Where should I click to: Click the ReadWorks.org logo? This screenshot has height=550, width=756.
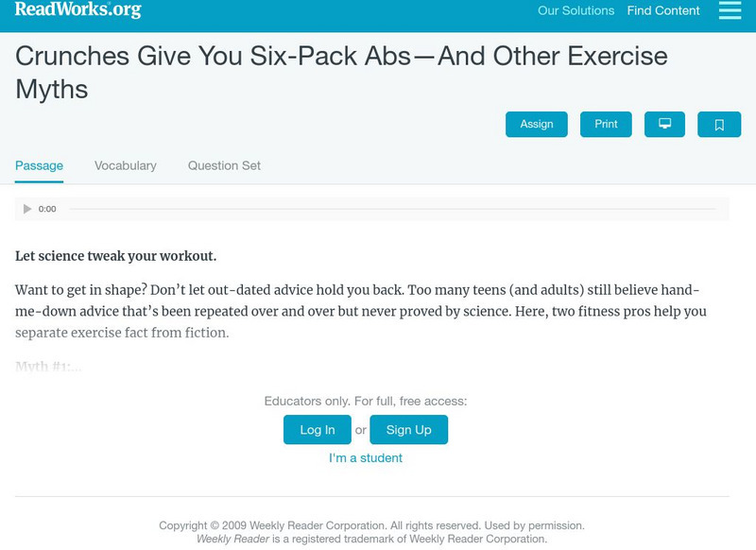[x=76, y=11]
